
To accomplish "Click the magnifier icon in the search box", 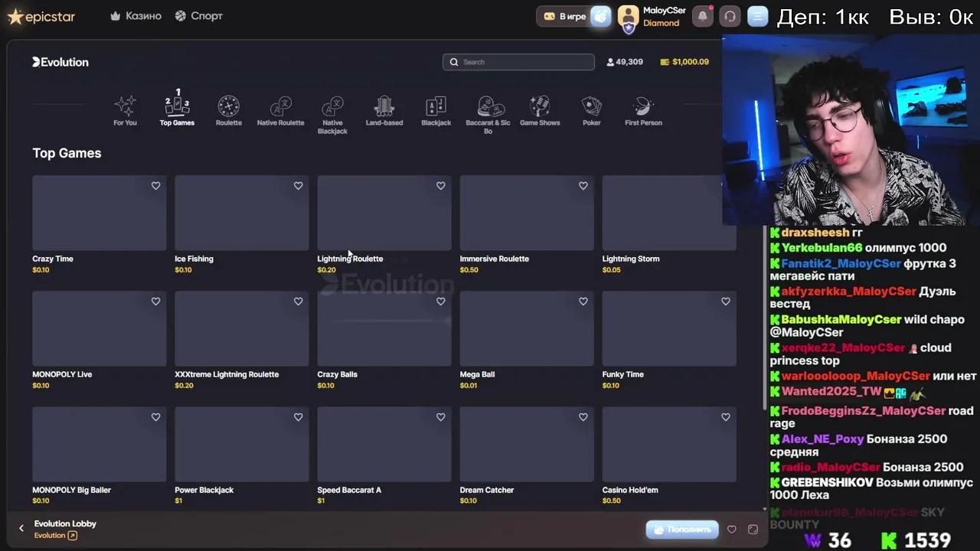I will coord(454,62).
